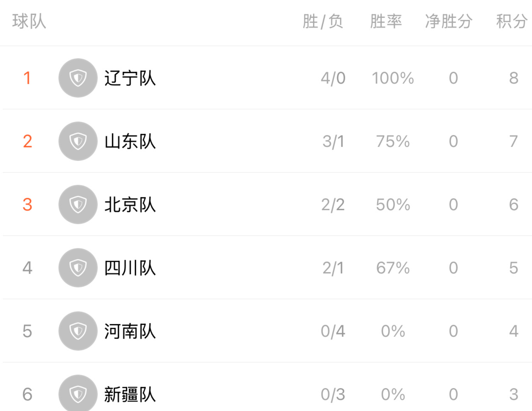The width and height of the screenshot is (532, 411).
Task: Sort by the 积分 column header
Action: tap(512, 21)
